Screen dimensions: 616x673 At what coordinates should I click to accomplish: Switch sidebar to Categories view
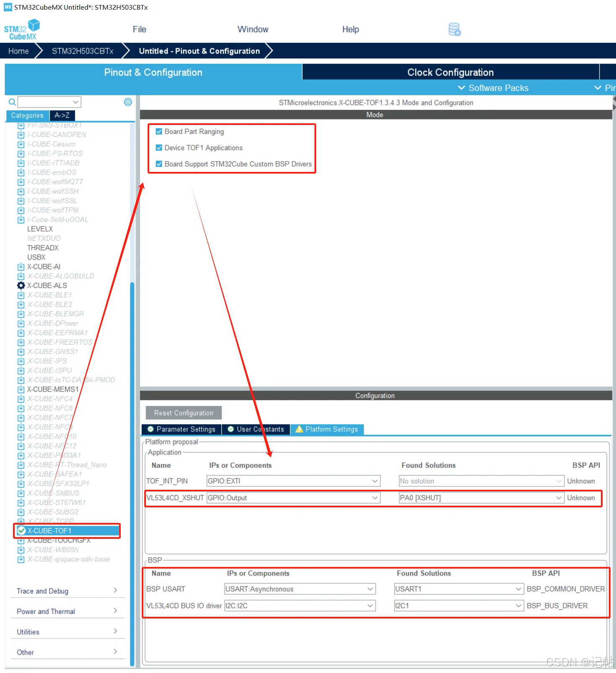coord(27,115)
